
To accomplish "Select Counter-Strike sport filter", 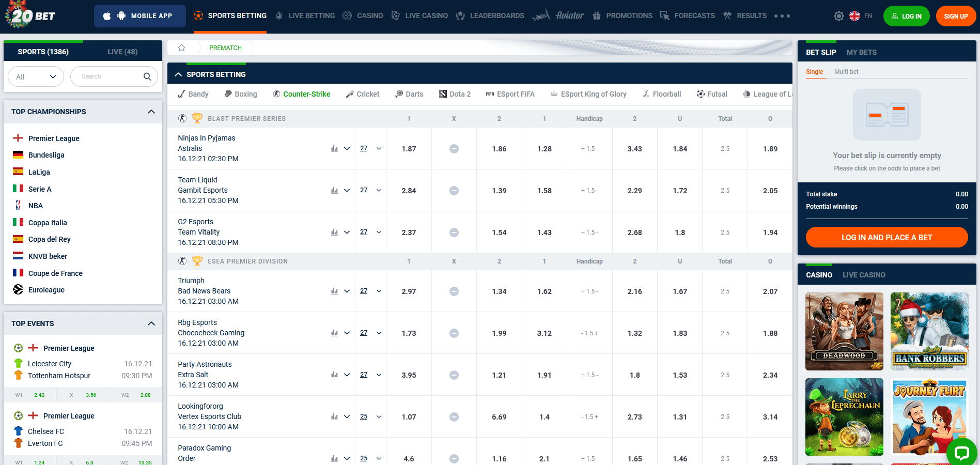I will pos(301,94).
